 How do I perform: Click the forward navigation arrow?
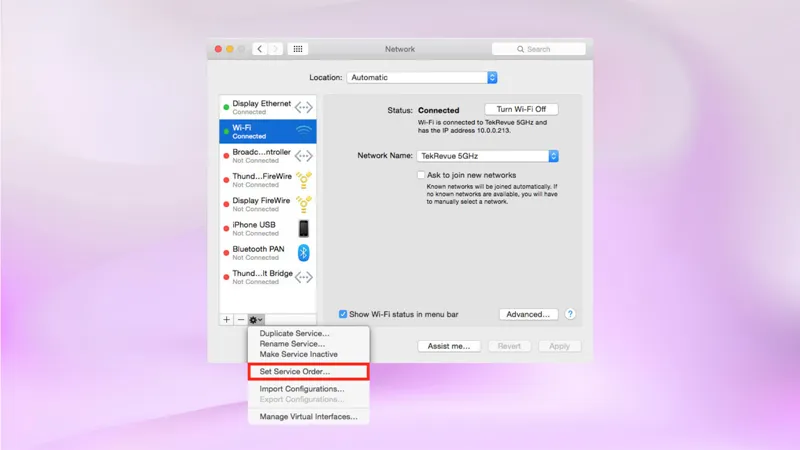(x=275, y=49)
